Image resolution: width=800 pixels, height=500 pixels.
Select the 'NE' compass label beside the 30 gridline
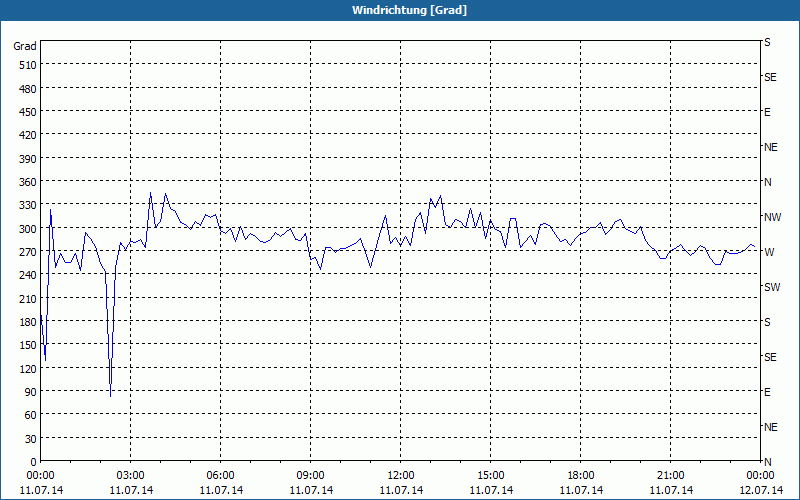click(x=770, y=427)
